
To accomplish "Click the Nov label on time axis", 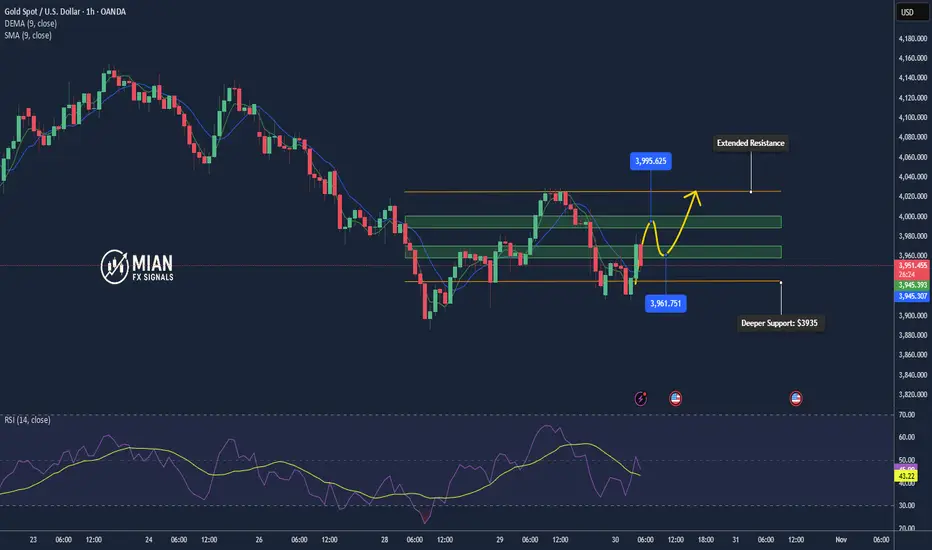I will click(840, 540).
